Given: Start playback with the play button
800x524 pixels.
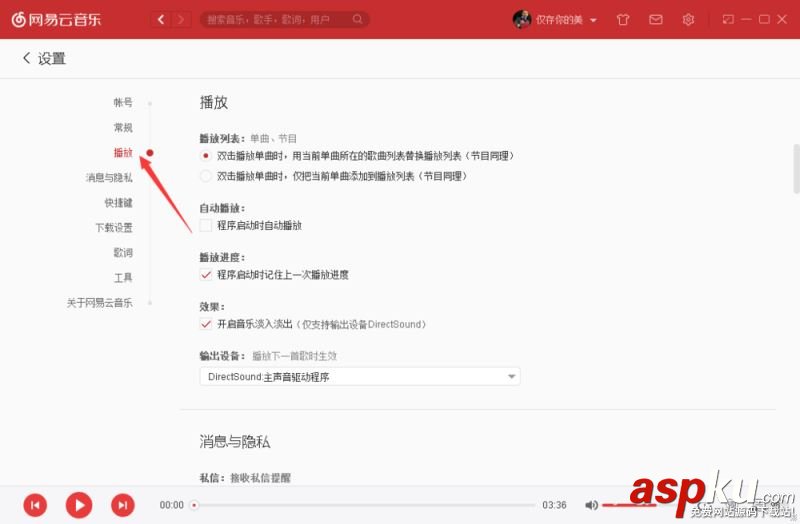Looking at the screenshot, I should click(79, 505).
